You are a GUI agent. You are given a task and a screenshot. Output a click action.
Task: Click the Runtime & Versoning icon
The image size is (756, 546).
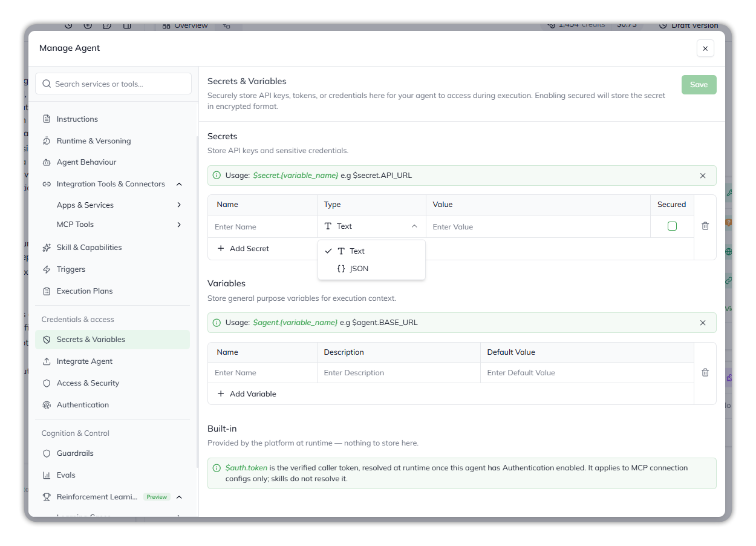tap(47, 141)
